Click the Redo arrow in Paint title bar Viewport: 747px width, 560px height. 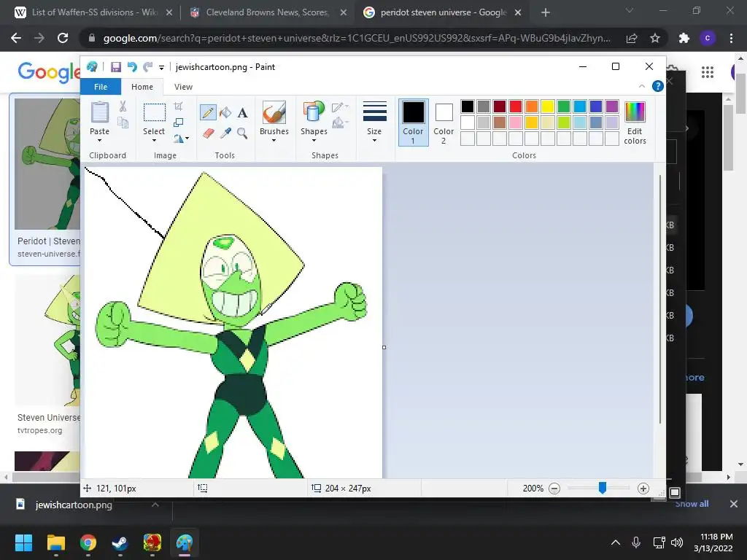click(x=147, y=66)
